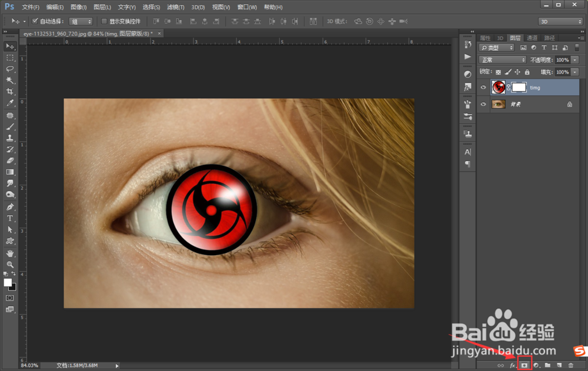Click Link layers icon in Layers panel
Image resolution: width=588 pixels, height=371 pixels.
(500, 365)
